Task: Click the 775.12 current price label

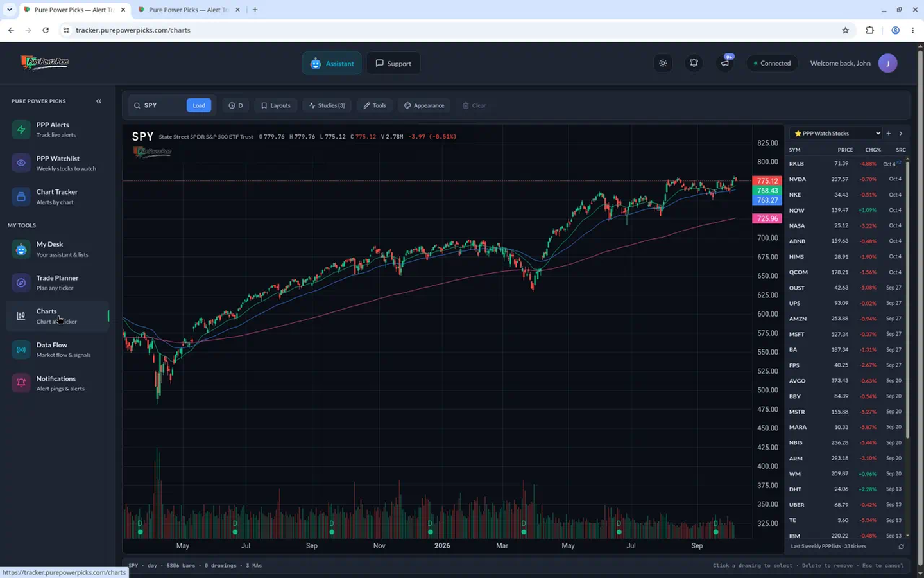Action: (767, 181)
